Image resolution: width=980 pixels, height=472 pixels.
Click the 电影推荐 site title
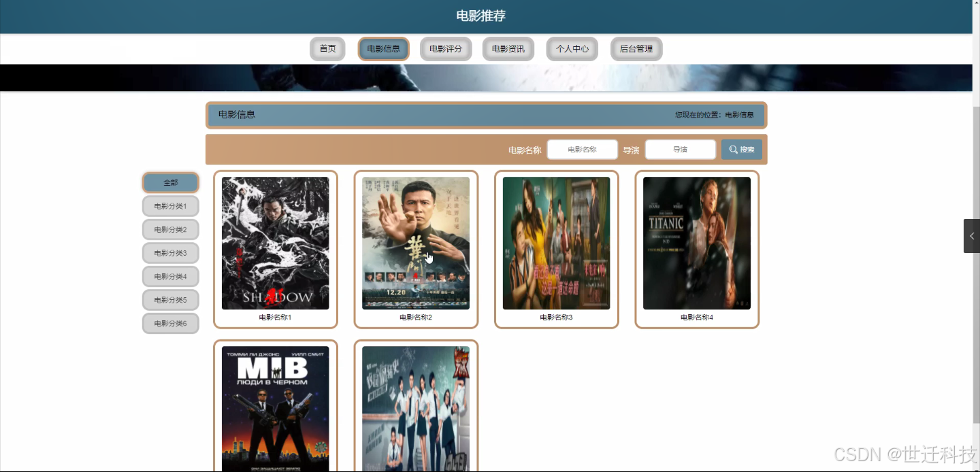point(481,16)
